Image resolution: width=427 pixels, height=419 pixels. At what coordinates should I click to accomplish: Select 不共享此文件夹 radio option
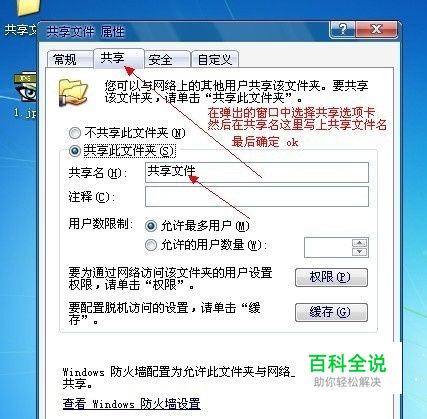point(75,133)
